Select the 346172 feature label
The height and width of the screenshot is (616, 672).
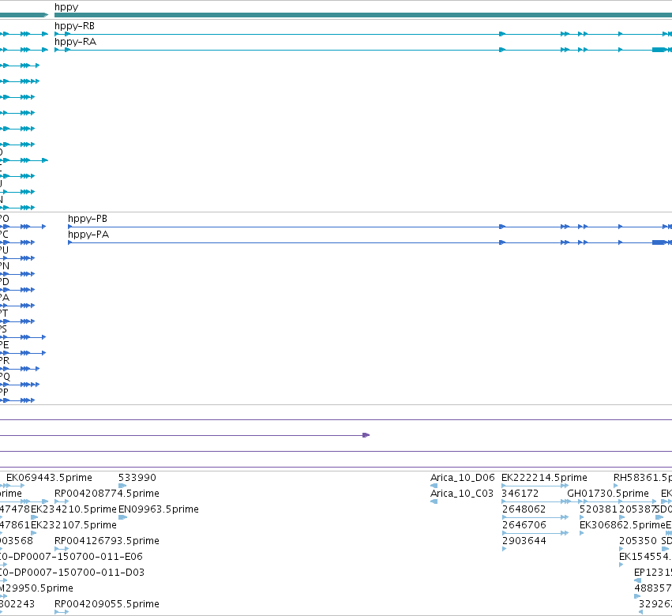click(x=520, y=494)
